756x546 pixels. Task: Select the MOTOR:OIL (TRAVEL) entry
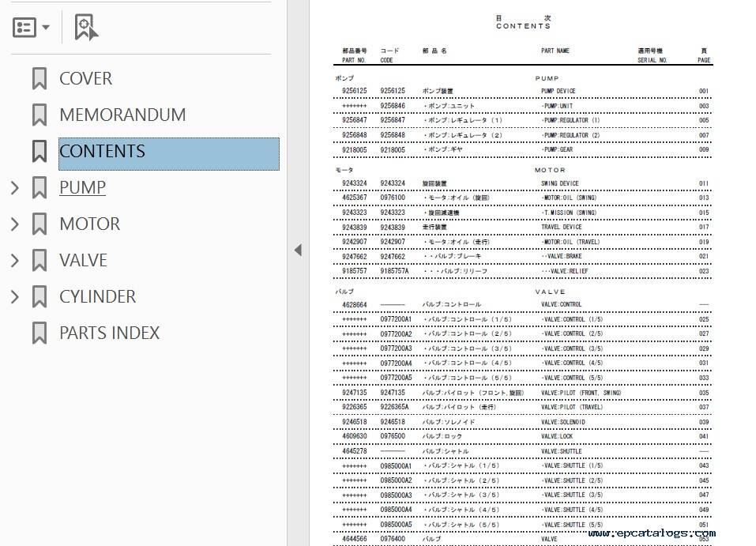coord(570,242)
